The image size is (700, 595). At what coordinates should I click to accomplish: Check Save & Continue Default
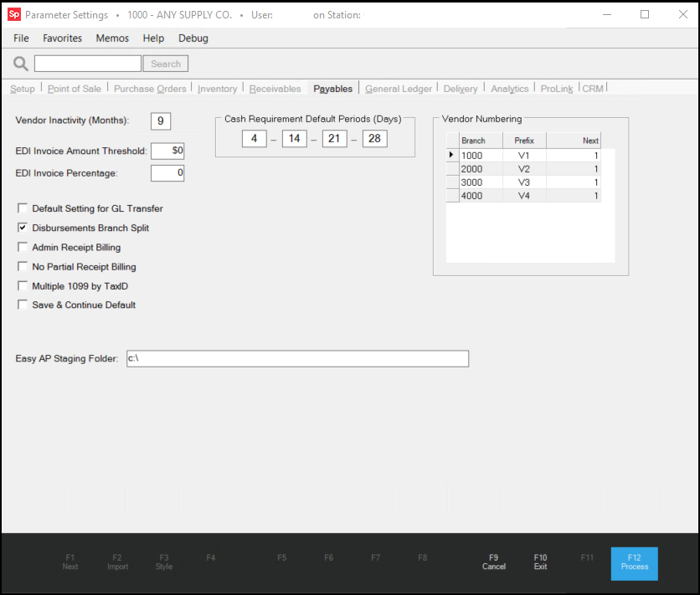coord(23,305)
